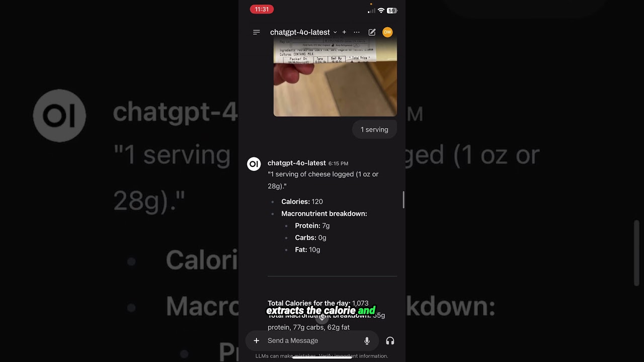Click the OI assistant avatar icon
Viewport: 644px width, 362px height.
254,164
